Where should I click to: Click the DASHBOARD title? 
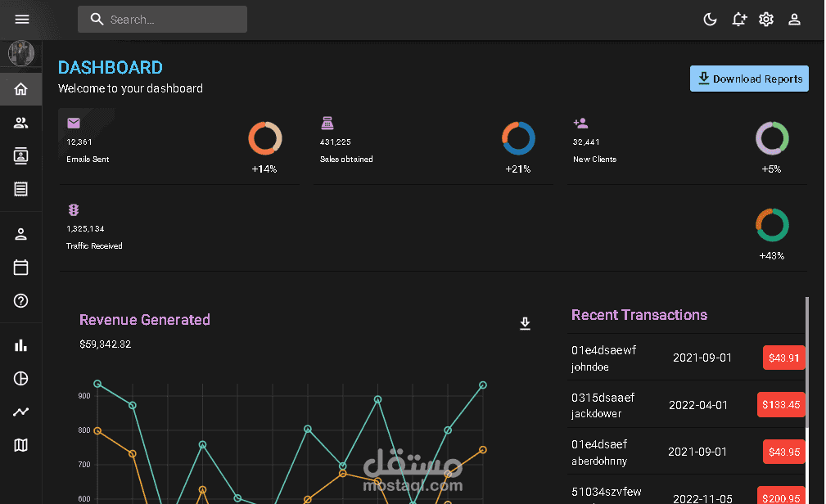tap(110, 67)
